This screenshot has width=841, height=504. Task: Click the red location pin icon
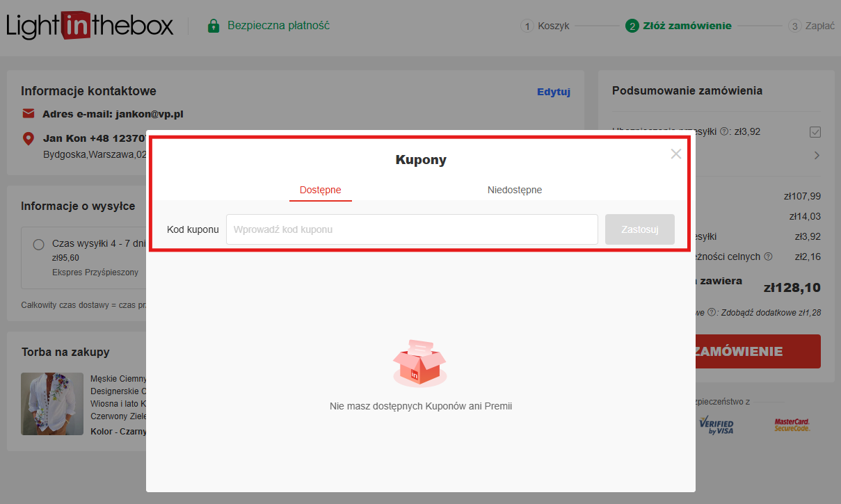29,138
